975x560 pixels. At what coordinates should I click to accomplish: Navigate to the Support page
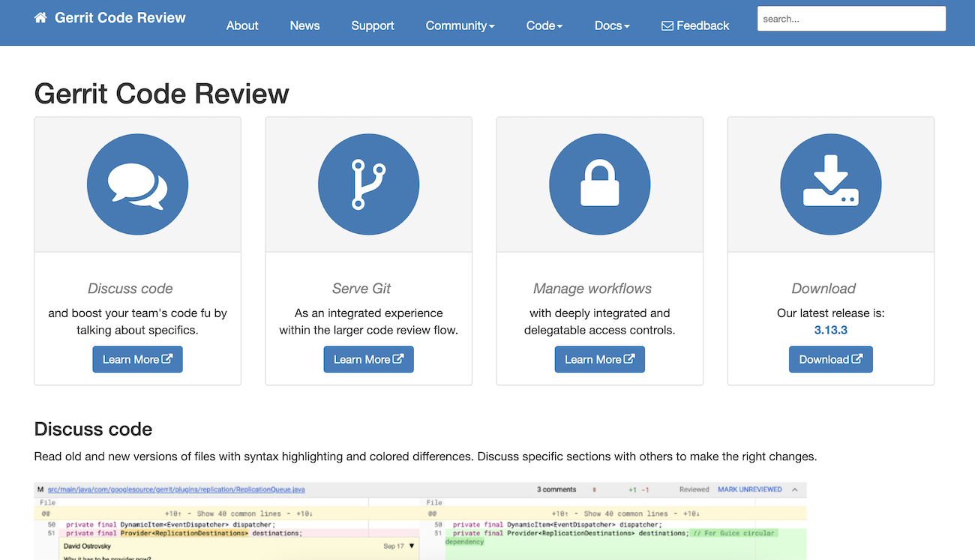pyautogui.click(x=372, y=25)
